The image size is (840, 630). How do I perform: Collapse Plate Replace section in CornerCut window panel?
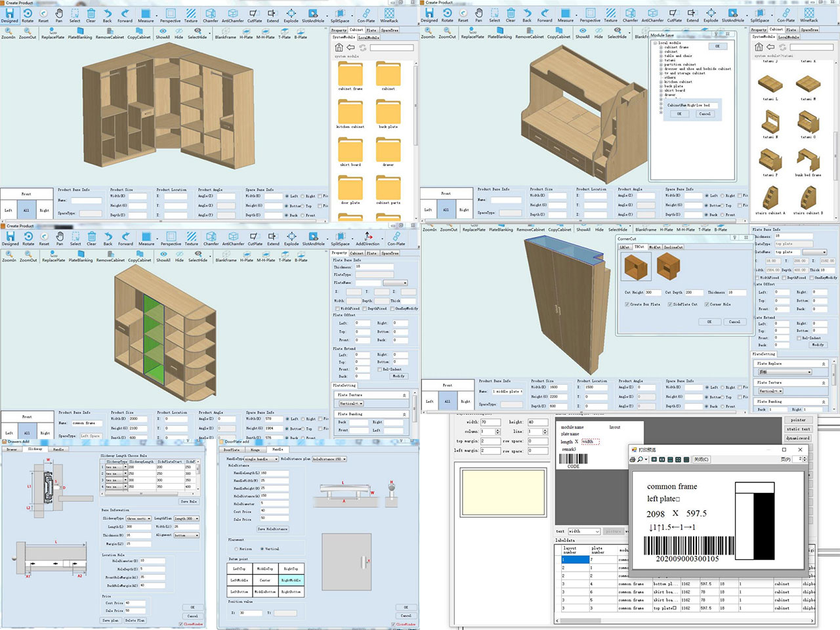[x=824, y=364]
